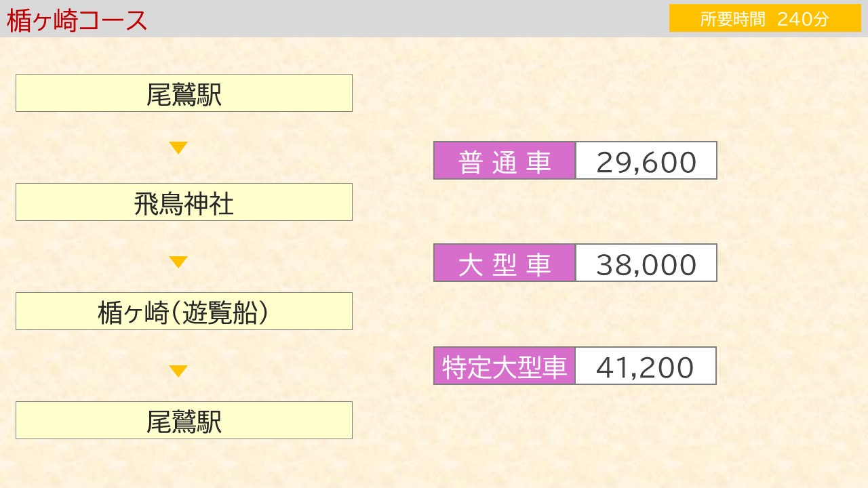Click the arrow between 飛鳥神社 and 楯ヶ崎
Screen dimensions: 868x488
[178, 262]
